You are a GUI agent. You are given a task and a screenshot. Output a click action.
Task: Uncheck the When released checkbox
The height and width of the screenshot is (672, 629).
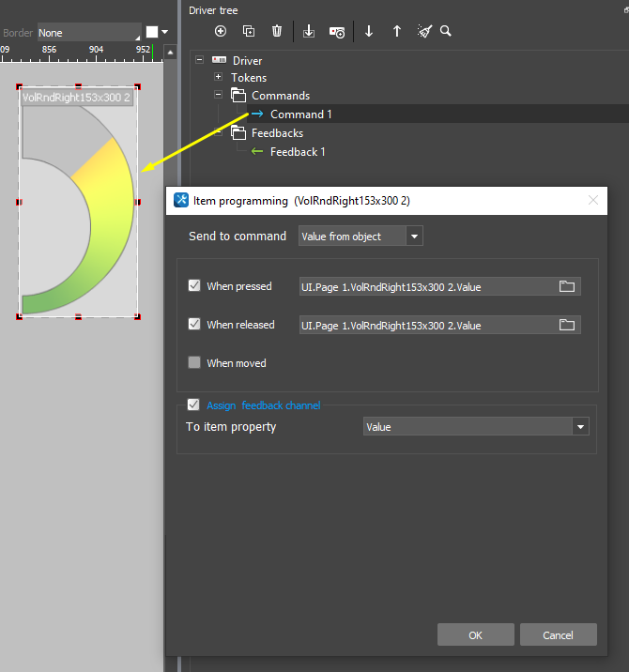[194, 325]
